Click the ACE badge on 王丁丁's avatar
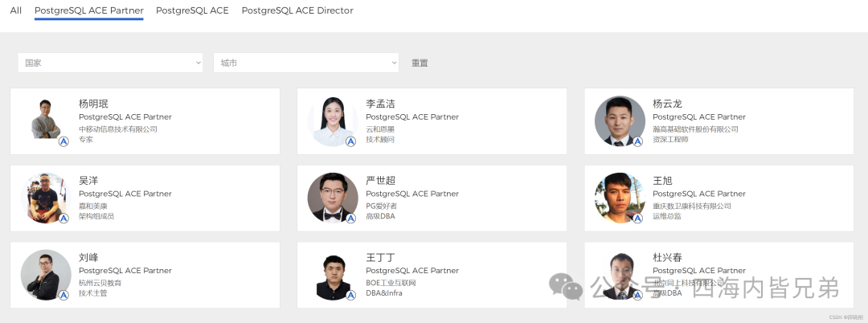Screen dimensions: 868x323 tap(350, 296)
